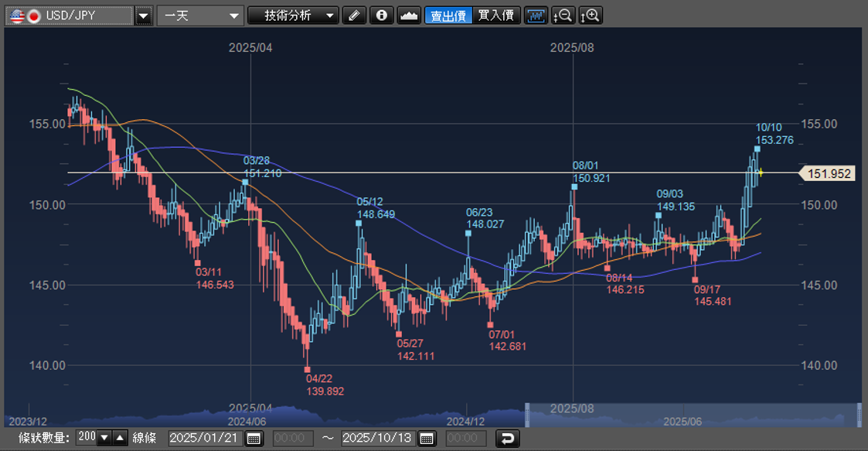
Task: Expand the 一天 timeframe dropdown
Action: 235,15
